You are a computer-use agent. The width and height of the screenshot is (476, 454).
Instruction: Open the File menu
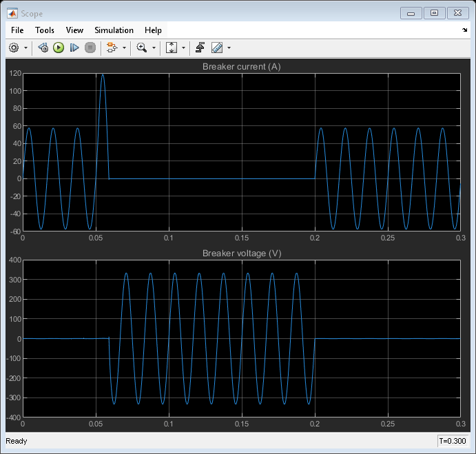pyautogui.click(x=17, y=30)
